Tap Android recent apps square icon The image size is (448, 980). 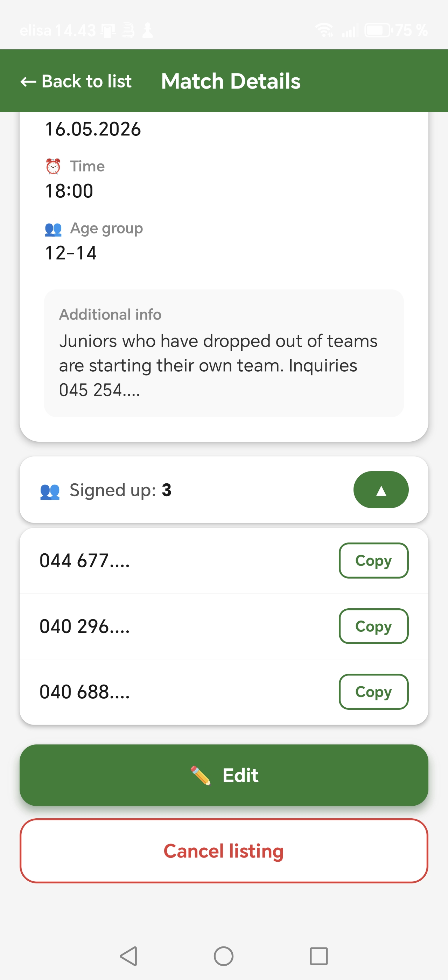click(319, 956)
